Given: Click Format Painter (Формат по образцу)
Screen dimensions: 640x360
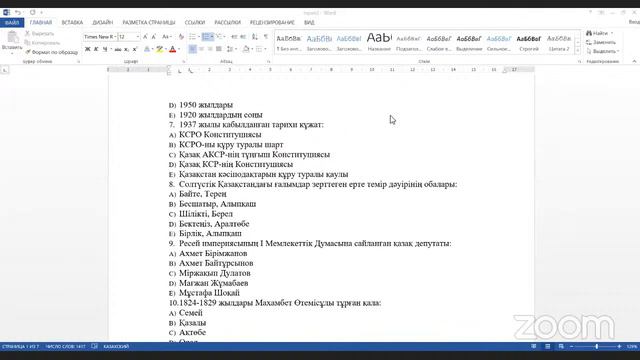Looking at the screenshot, I should click(51, 52).
